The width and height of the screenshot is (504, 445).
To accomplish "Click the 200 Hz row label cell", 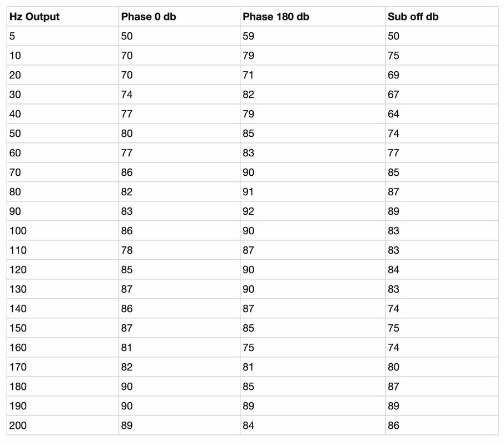I will click(63, 426).
